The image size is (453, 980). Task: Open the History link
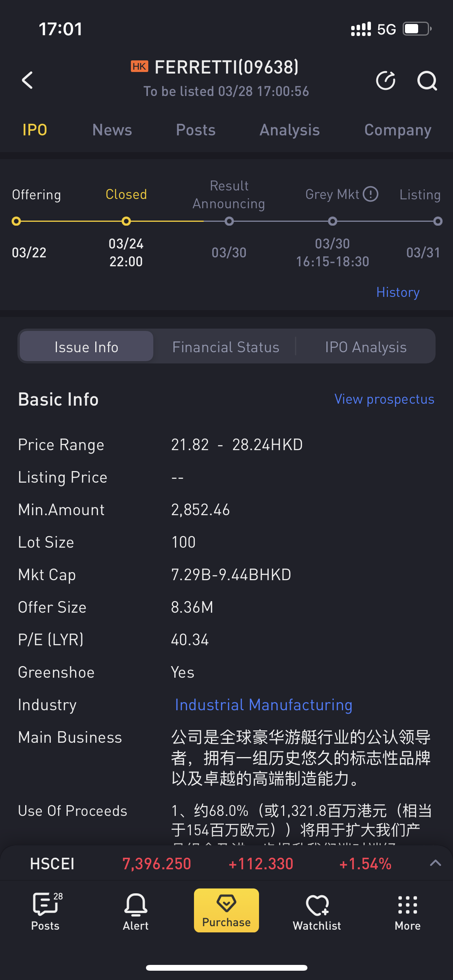coord(398,292)
